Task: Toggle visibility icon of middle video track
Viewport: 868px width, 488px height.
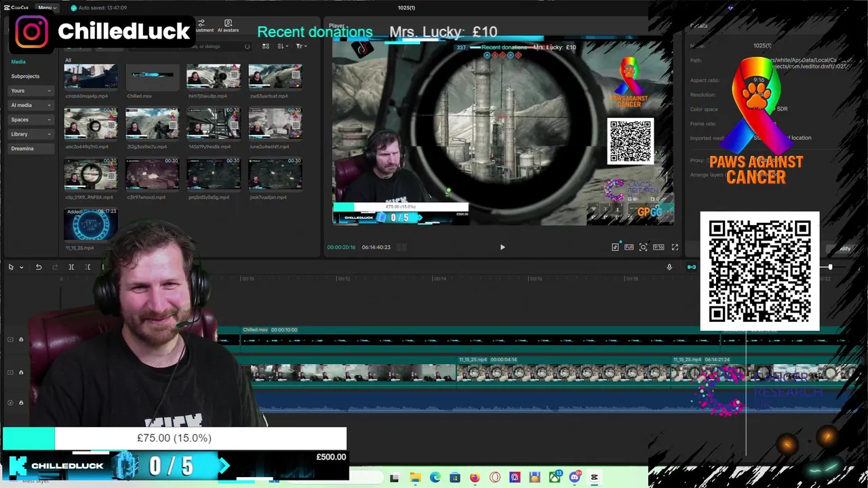Action: tap(10, 373)
